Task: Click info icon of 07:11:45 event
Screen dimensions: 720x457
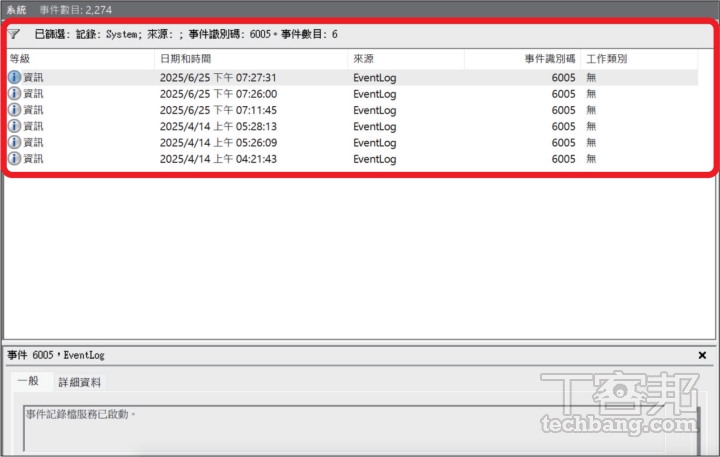Action: pyautogui.click(x=14, y=110)
